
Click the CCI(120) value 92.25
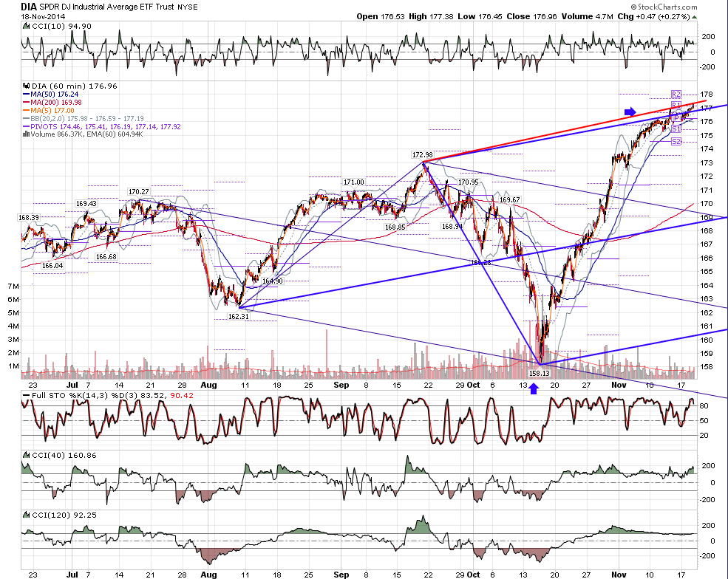[85, 515]
